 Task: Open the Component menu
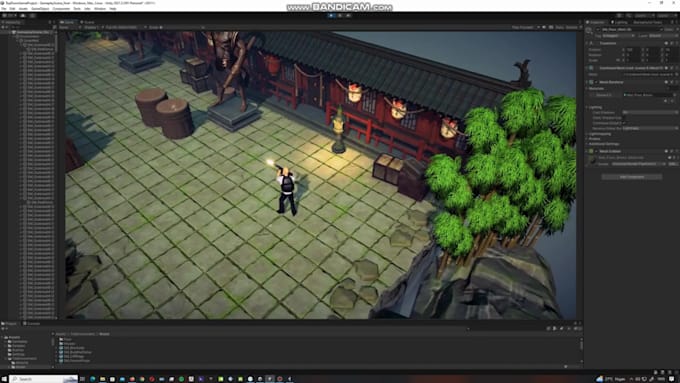pyautogui.click(x=61, y=8)
